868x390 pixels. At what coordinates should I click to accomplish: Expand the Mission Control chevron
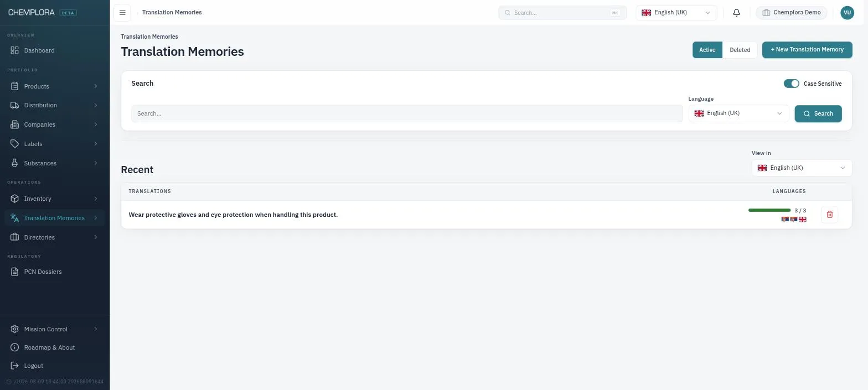tap(96, 329)
